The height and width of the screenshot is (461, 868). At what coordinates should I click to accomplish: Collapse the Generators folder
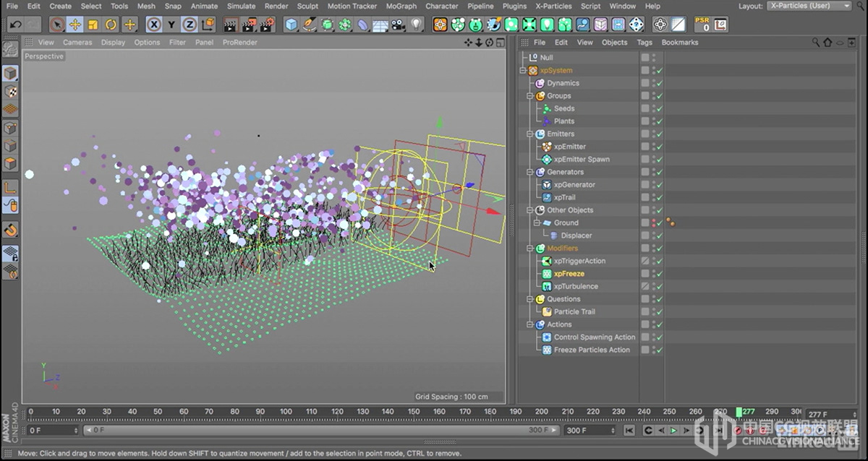coord(529,172)
